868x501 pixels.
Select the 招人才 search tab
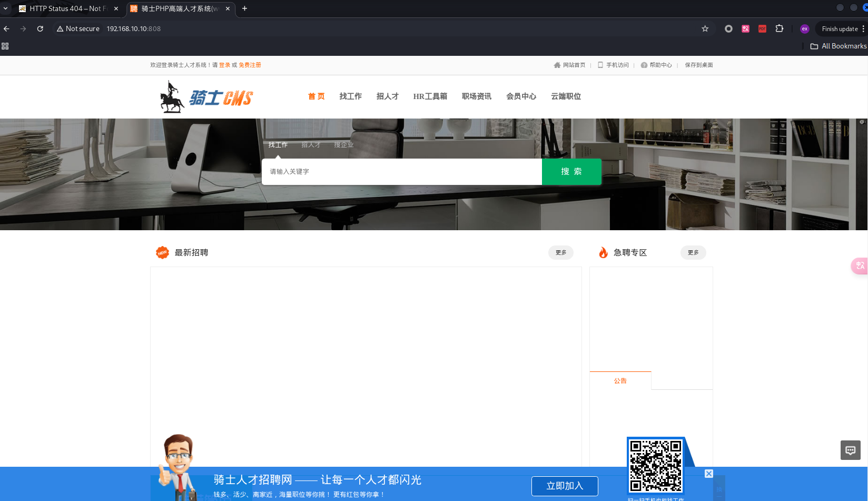click(311, 145)
